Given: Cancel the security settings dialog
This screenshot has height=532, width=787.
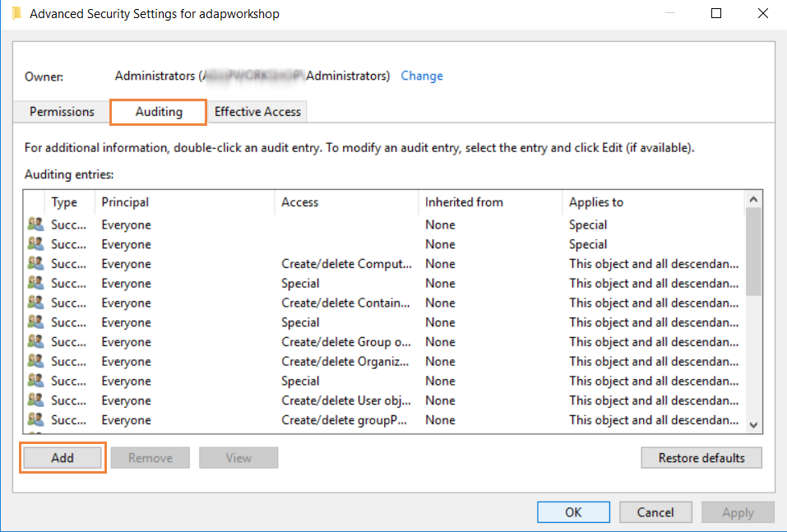Looking at the screenshot, I should click(x=655, y=512).
